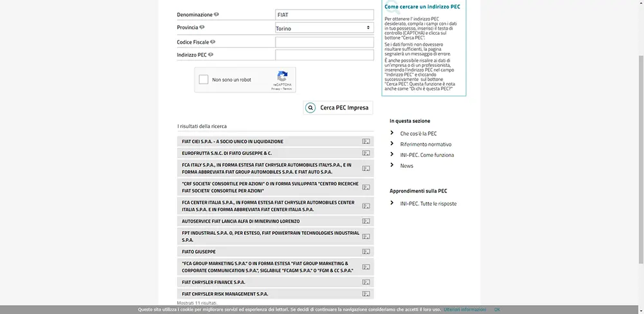Focus the Codice Fiscale input field
This screenshot has height=314, width=644.
tap(325, 42)
